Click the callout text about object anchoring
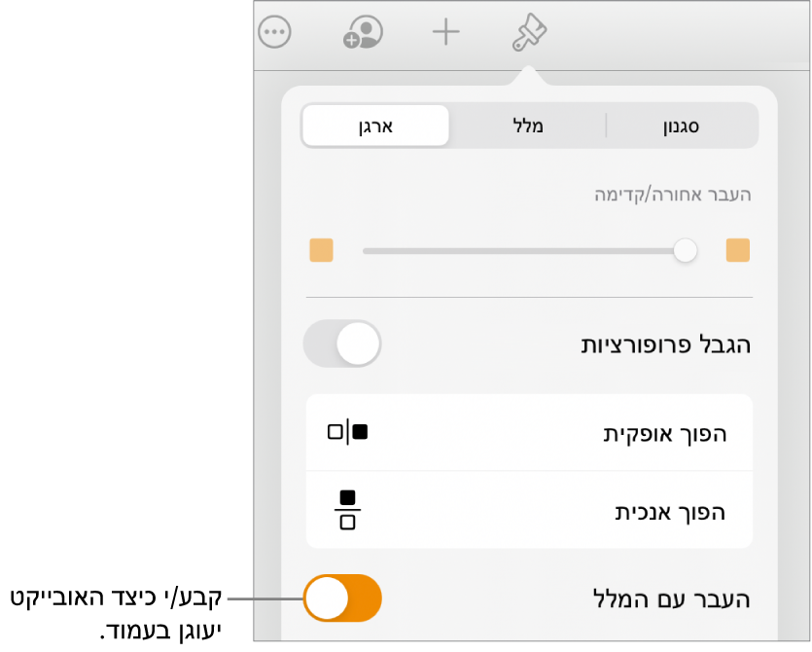Viewport: 812px width, 652px height. (x=117, y=613)
